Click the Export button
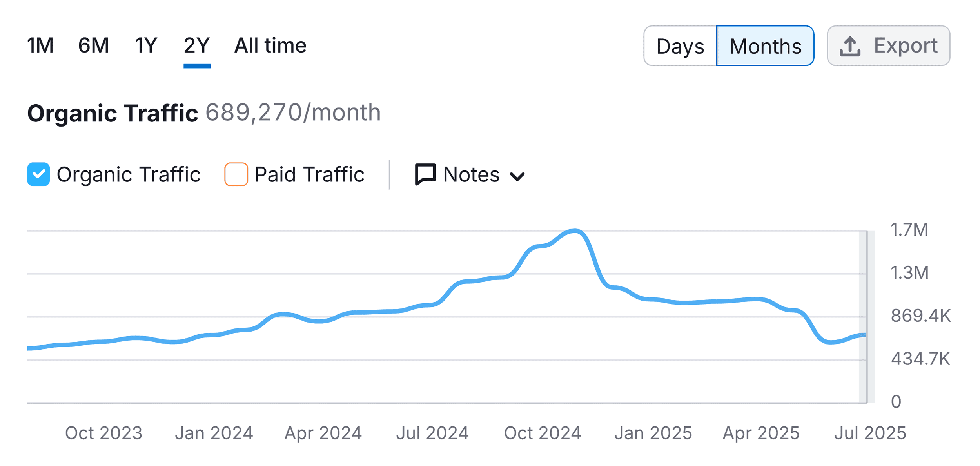980x466 pixels. (888, 46)
